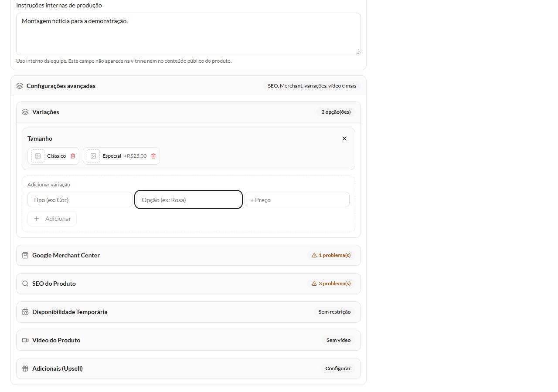This screenshot has height=392, width=558.
Task: Click the SEO do Produto magnifier icon
Action: 25,284
